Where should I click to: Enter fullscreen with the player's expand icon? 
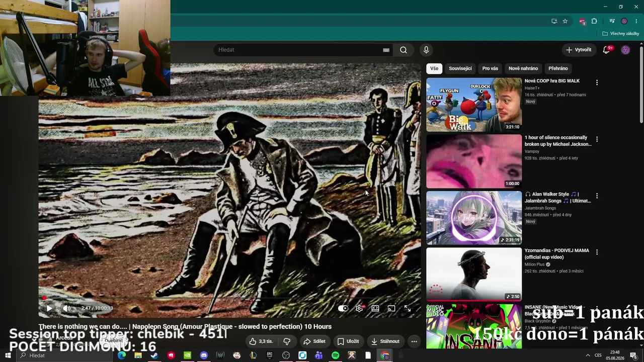tap(408, 308)
